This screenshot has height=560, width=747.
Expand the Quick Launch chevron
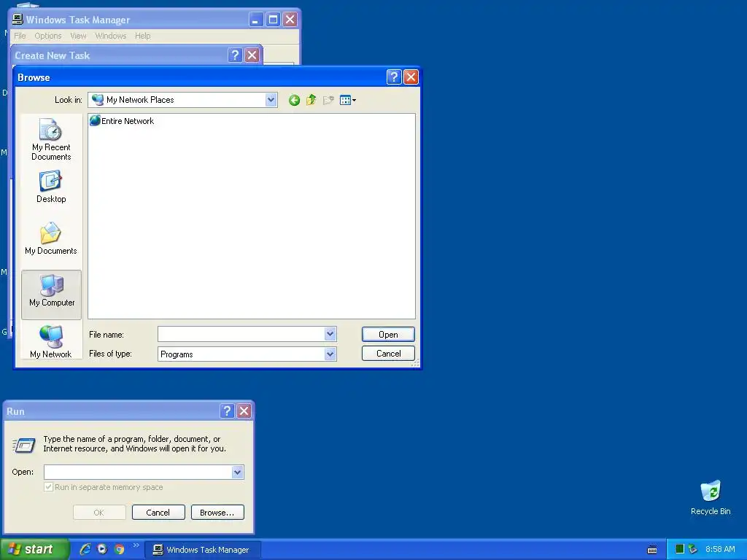[x=136, y=545]
